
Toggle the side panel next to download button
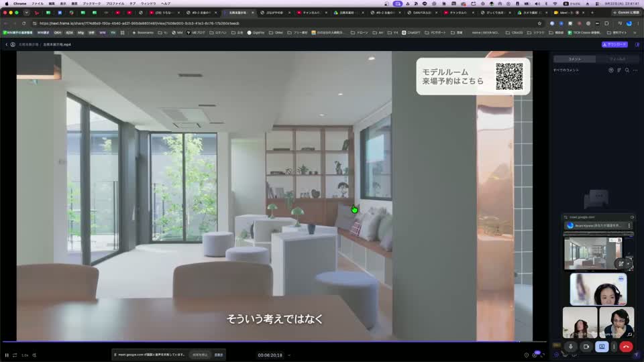click(637, 44)
